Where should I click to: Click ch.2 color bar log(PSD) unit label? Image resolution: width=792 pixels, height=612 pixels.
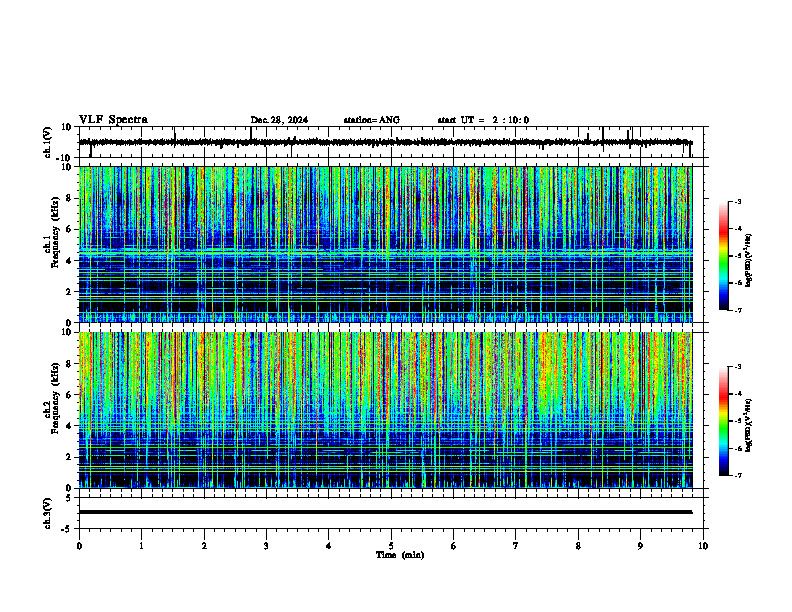tap(749, 426)
